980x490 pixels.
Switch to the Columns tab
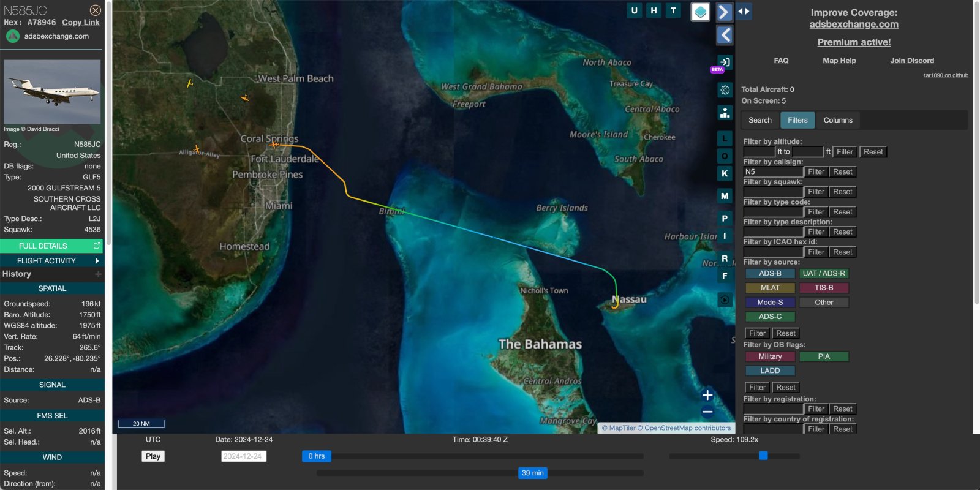[837, 120]
